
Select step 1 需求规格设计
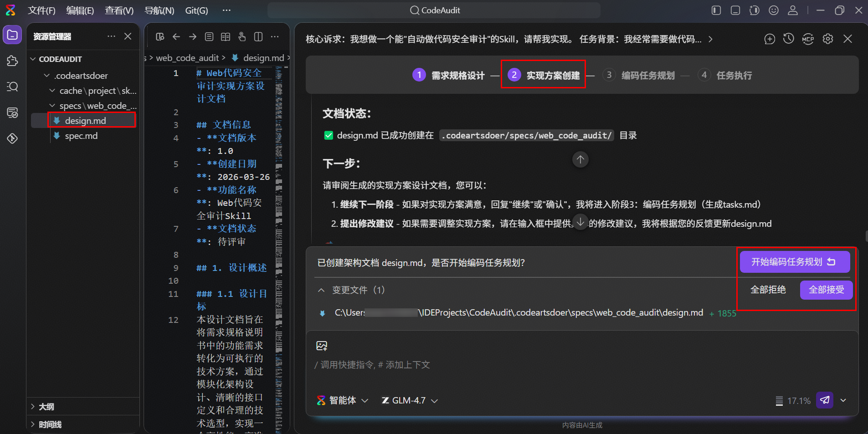click(448, 75)
